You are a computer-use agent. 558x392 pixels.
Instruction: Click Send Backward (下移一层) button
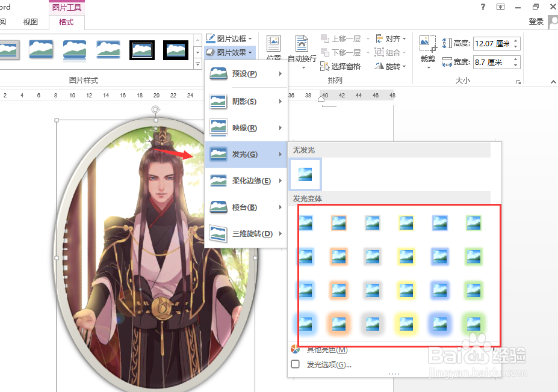341,52
